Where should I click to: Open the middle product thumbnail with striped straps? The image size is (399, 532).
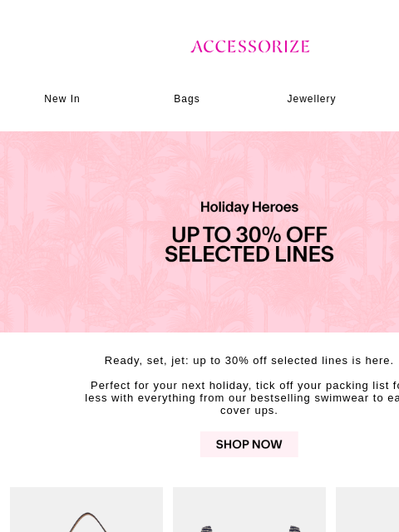[249, 510]
